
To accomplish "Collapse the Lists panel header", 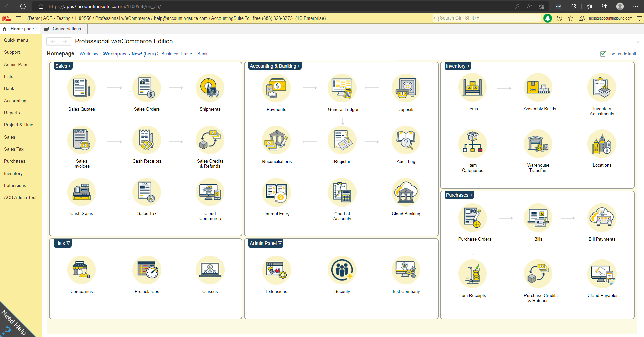I will [x=63, y=243].
